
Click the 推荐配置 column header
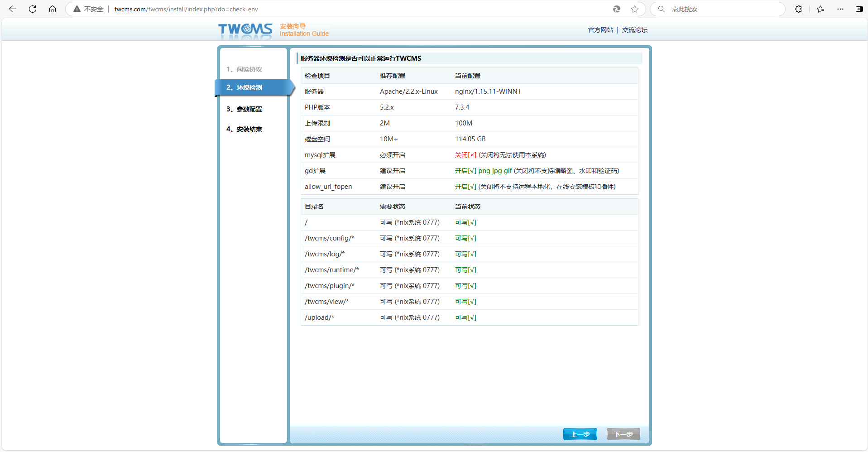(393, 76)
